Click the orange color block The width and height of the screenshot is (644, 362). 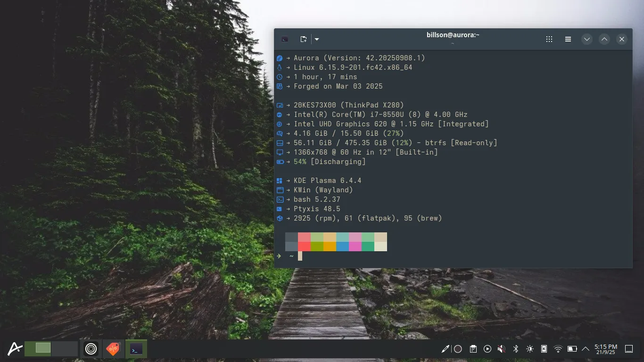click(330, 247)
